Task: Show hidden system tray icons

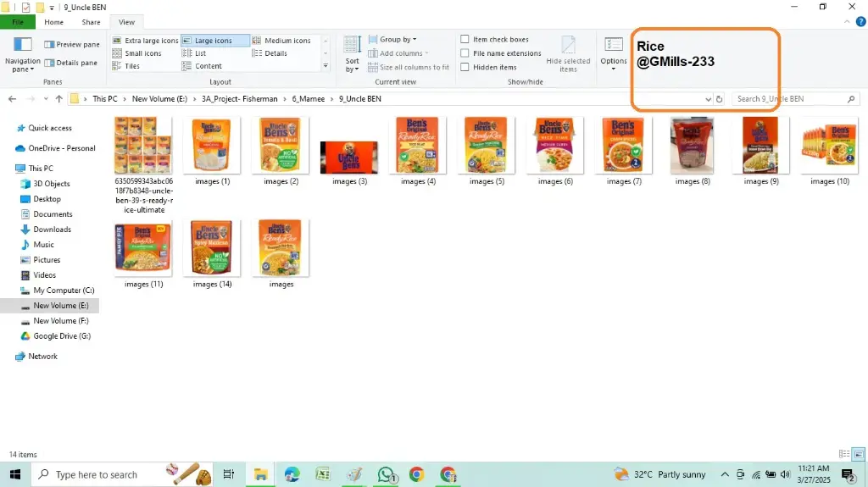Action: click(725, 474)
